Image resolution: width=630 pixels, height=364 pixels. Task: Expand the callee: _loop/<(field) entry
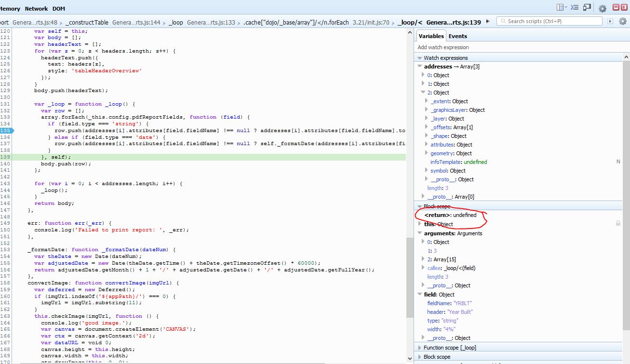[424, 268]
